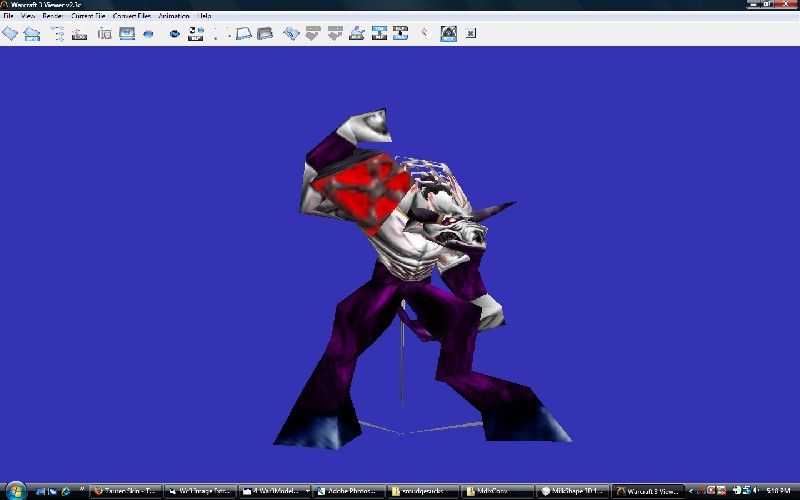The image size is (800, 500).
Task: Click Warcraft 3 Viewer taskbar button
Action: pyautogui.click(x=647, y=491)
